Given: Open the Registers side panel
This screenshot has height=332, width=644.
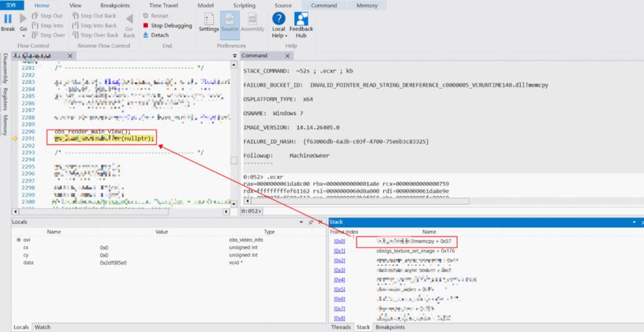Looking at the screenshot, I should click(5, 100).
